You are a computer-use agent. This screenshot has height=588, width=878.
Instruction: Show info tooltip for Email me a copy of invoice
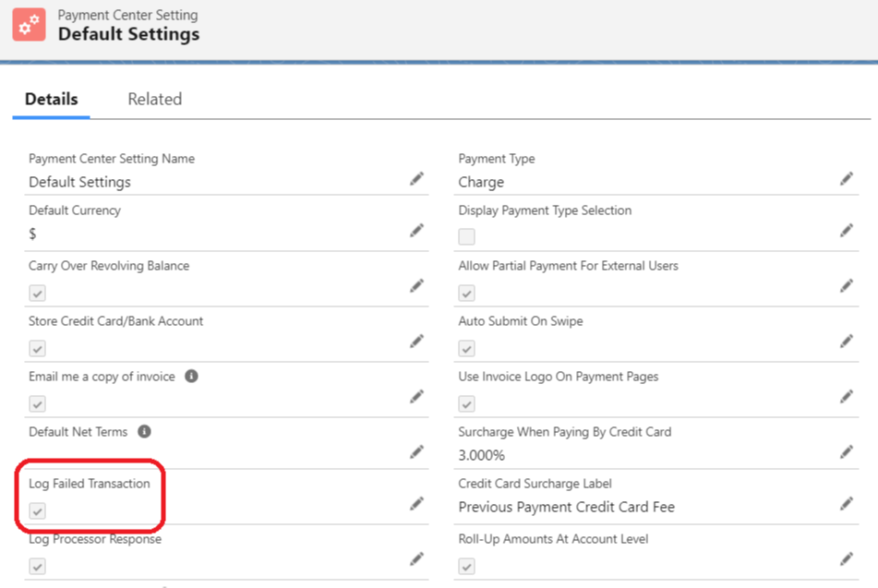pos(191,377)
